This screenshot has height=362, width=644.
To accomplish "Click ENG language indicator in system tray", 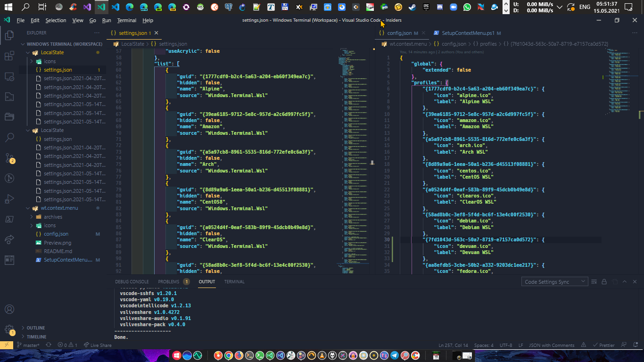I will tap(585, 7).
